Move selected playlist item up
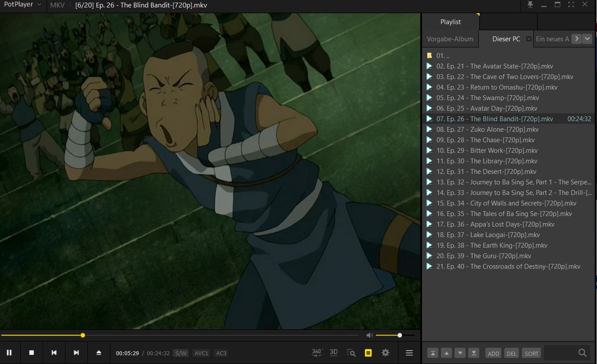 [x=446, y=353]
